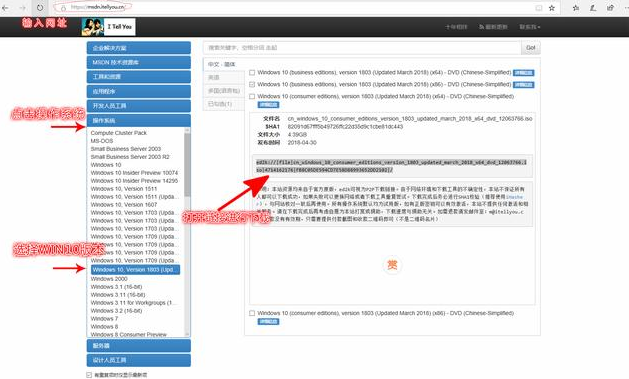Expand the 开发人员工具 accordion panel
629x379 pixels.
click(139, 106)
